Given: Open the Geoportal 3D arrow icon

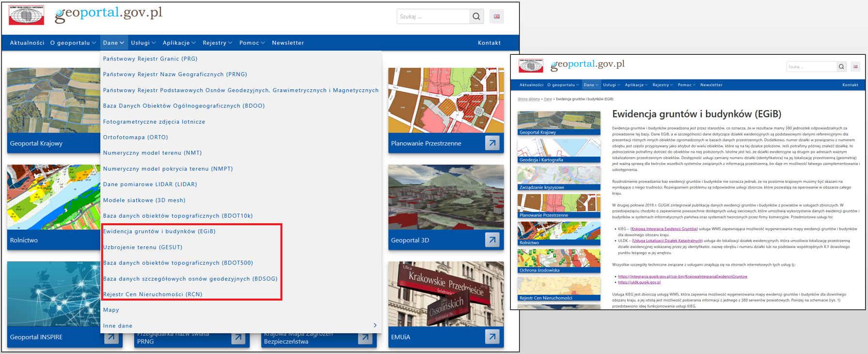Looking at the screenshot, I should [x=492, y=240].
